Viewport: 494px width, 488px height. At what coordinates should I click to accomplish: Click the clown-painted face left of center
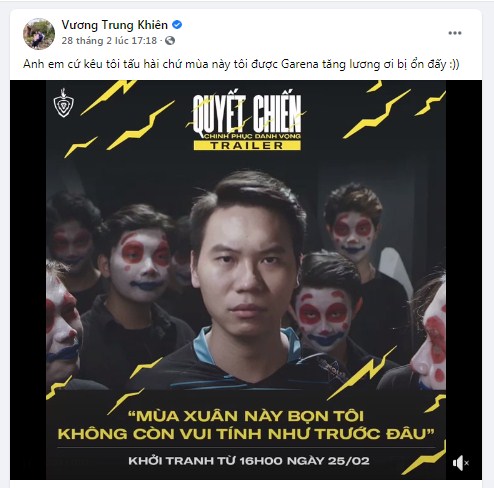coord(140,264)
